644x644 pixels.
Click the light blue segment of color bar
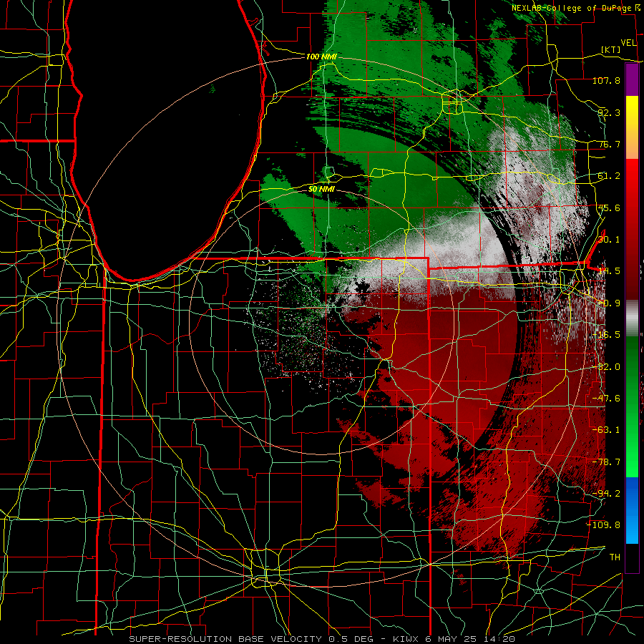coord(632,530)
